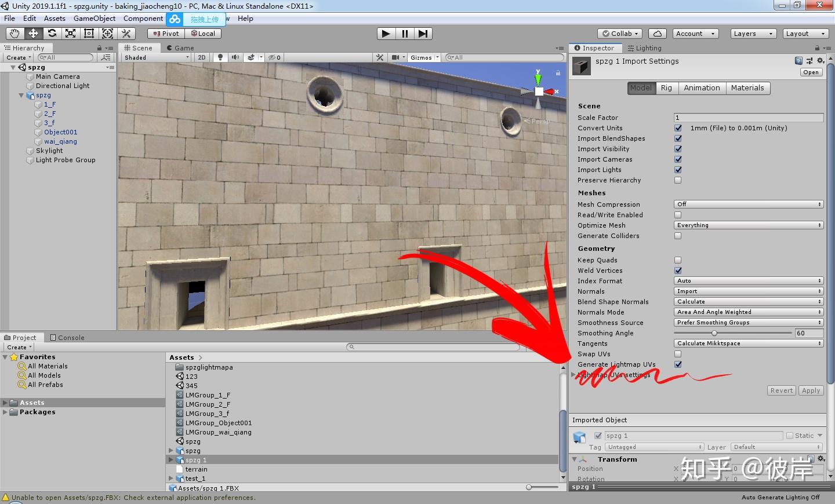Click the Project search field
This screenshot has height=504, width=835.
[x=433, y=347]
